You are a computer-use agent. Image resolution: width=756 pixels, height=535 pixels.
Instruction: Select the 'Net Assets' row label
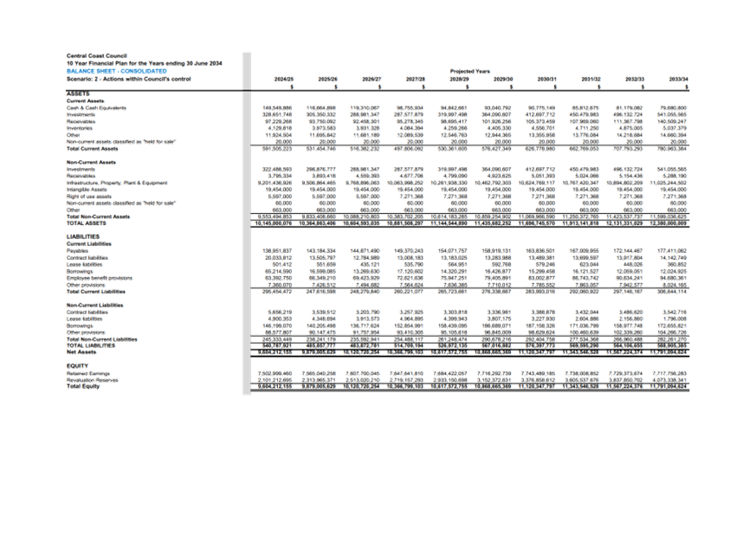[81, 351]
